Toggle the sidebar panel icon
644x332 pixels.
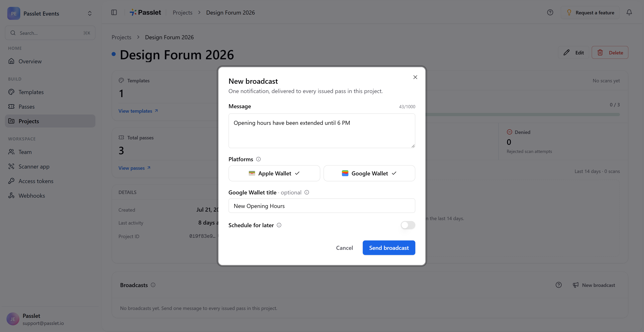pos(114,12)
